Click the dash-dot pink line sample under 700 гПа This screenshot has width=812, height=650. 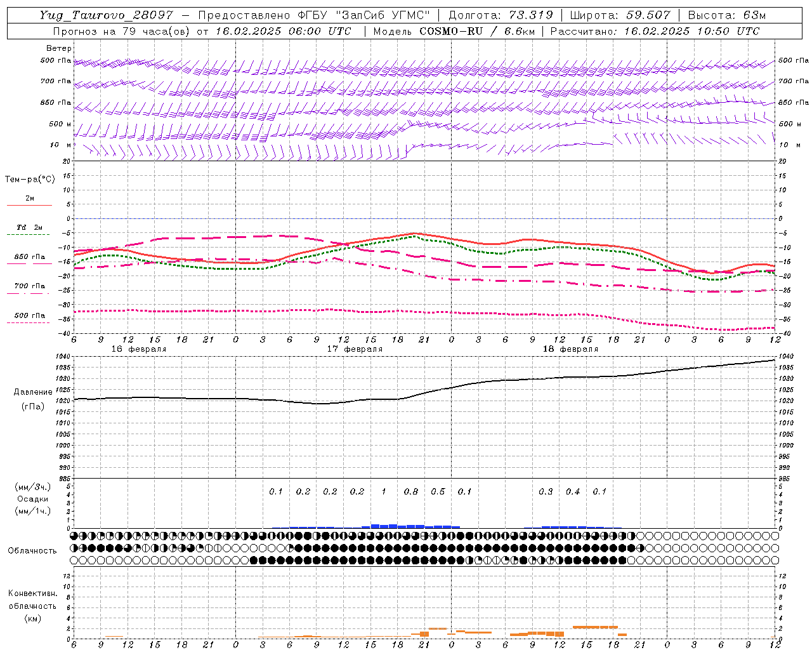point(28,293)
